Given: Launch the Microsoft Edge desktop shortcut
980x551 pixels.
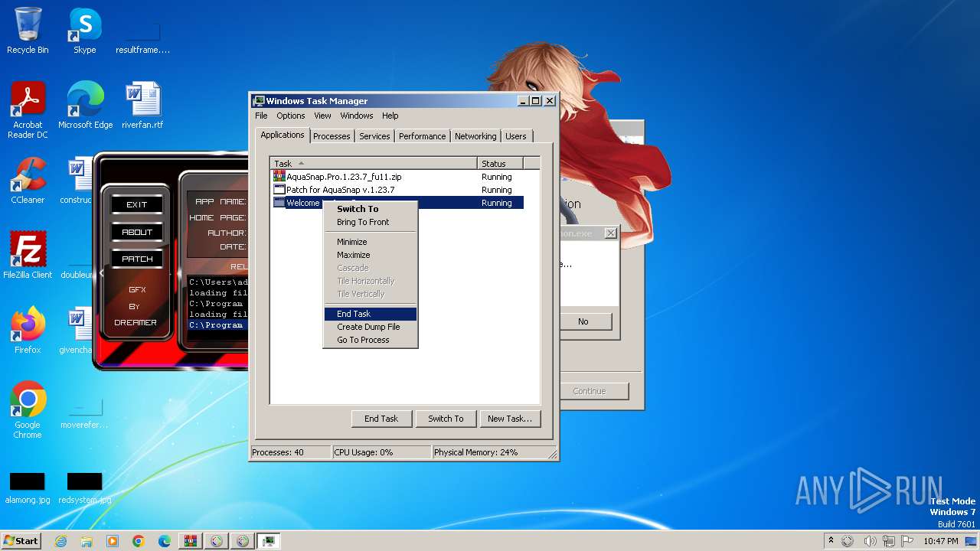Looking at the screenshot, I should pyautogui.click(x=85, y=106).
